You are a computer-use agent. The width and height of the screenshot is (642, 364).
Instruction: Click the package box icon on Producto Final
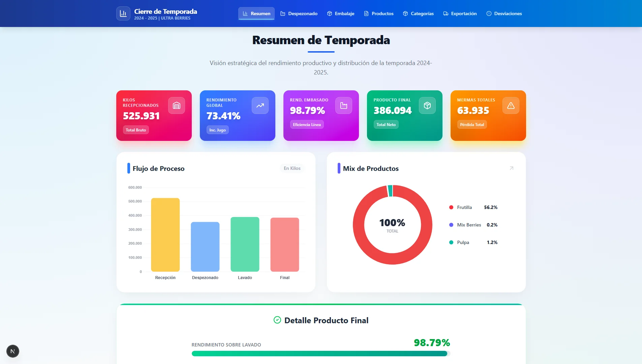[x=427, y=105]
